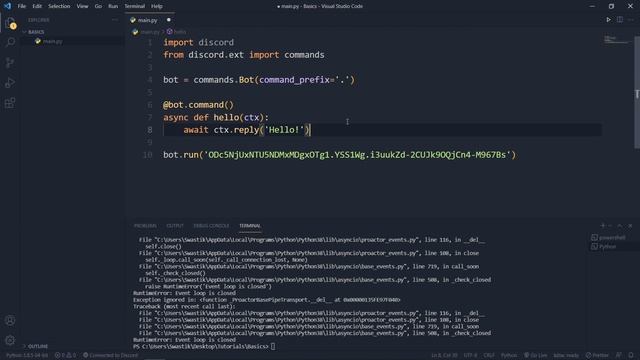
Task: Open editor More Actions ellipsis
Action: [631, 20]
